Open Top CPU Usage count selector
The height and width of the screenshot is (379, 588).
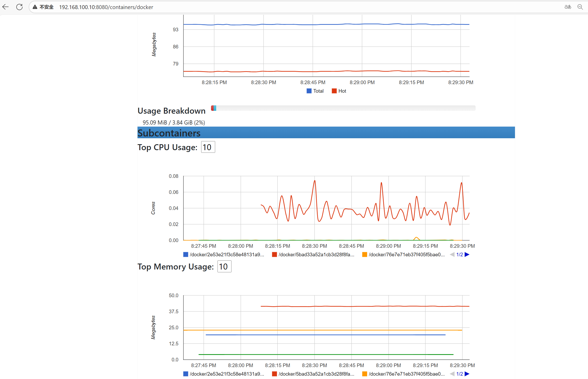pos(208,147)
